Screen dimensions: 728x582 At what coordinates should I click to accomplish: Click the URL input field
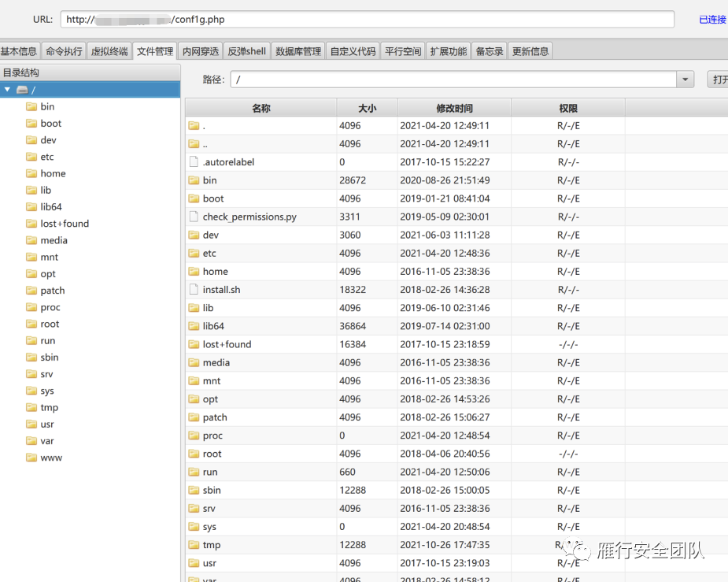pos(367,20)
